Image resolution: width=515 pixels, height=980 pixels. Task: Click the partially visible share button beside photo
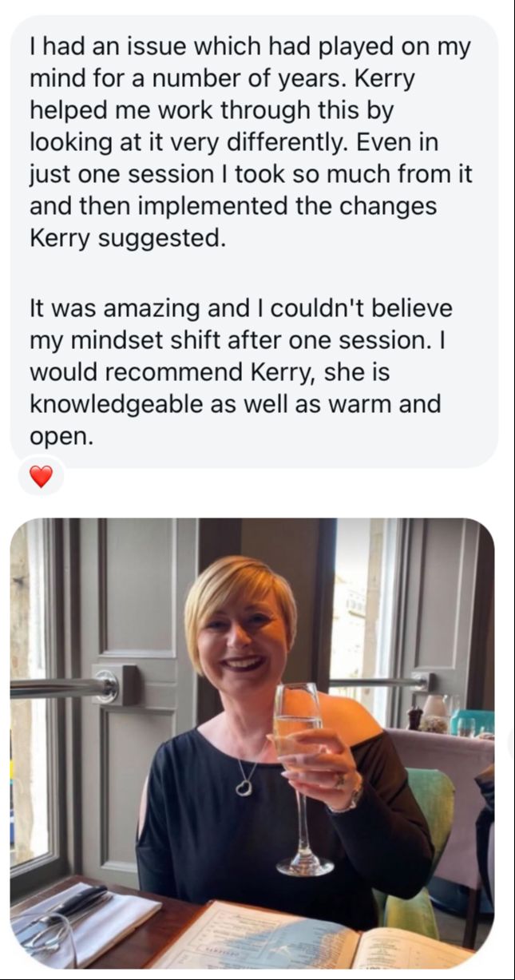pos(511,743)
